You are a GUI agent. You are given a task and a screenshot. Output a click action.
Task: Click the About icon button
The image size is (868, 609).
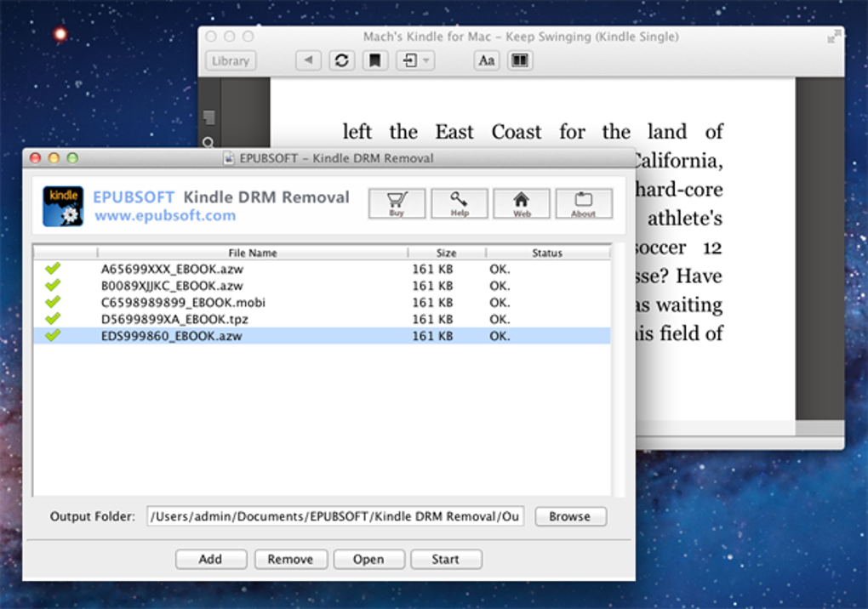point(583,203)
